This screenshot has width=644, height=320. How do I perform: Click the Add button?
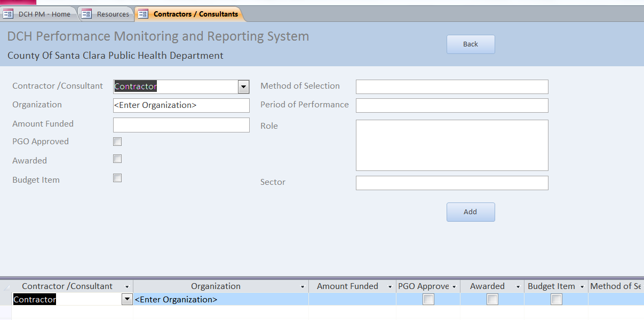(471, 212)
